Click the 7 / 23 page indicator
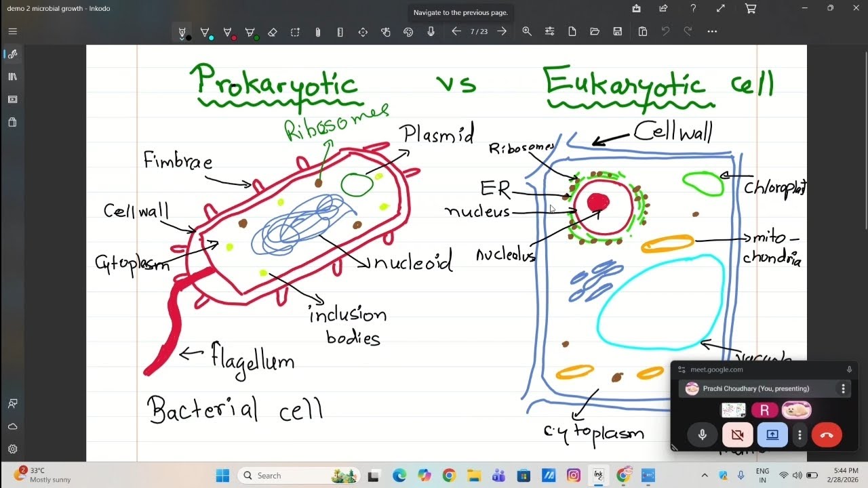 click(479, 32)
